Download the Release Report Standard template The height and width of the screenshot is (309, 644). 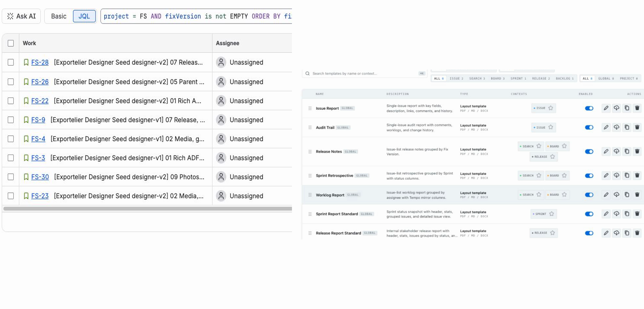(x=616, y=233)
